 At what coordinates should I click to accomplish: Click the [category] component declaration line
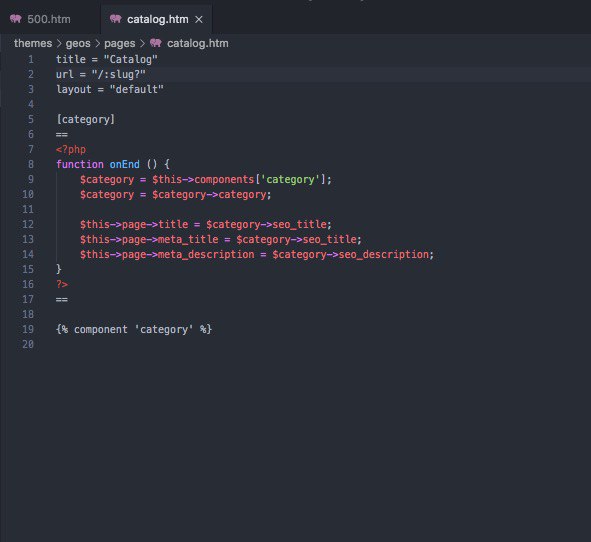[x=86, y=119]
